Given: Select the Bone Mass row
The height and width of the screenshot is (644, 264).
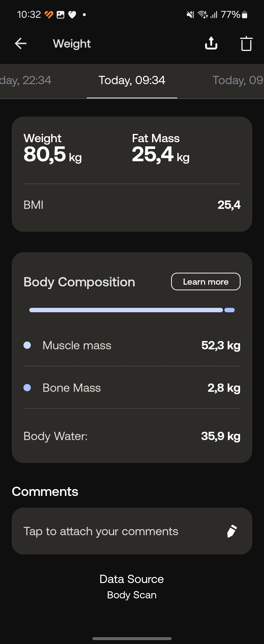Looking at the screenshot, I should point(132,388).
